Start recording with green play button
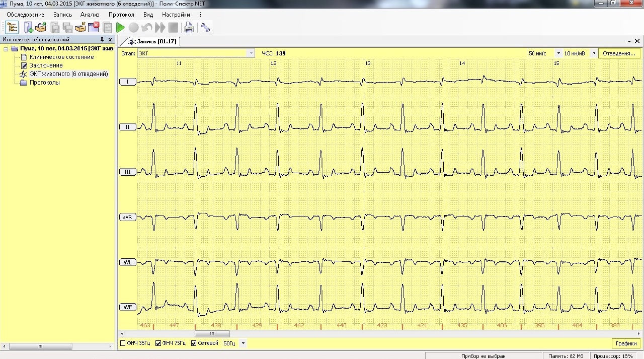Image resolution: width=644 pixels, height=359 pixels. coord(120,28)
